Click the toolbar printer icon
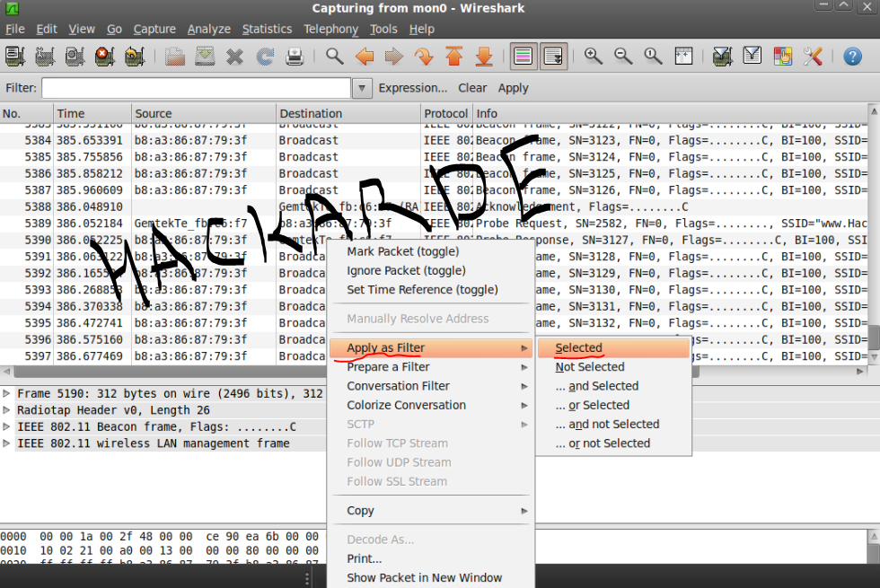 pos(295,56)
